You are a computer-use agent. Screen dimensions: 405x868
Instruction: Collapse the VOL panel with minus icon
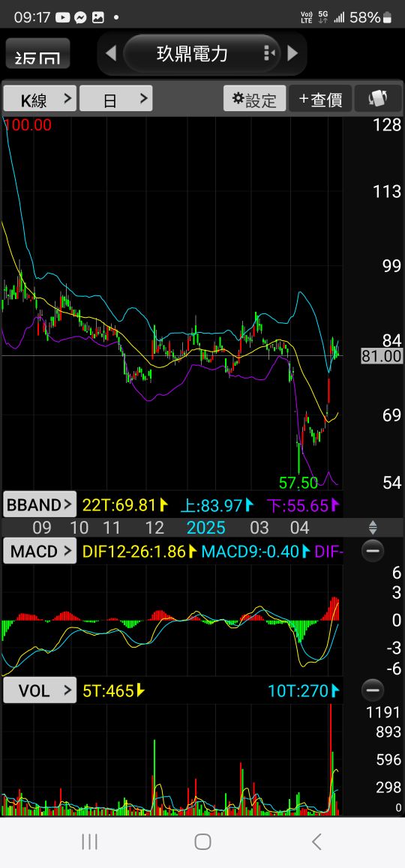click(x=372, y=690)
